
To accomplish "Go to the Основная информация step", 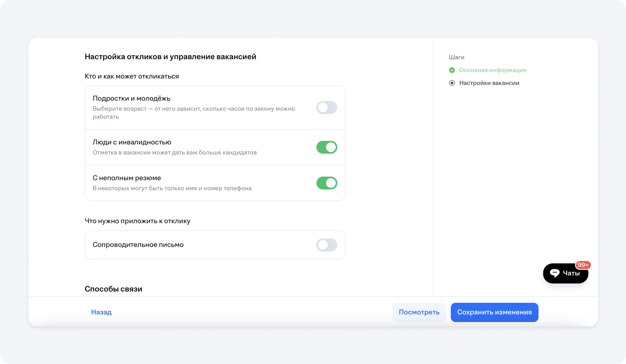I will (492, 70).
